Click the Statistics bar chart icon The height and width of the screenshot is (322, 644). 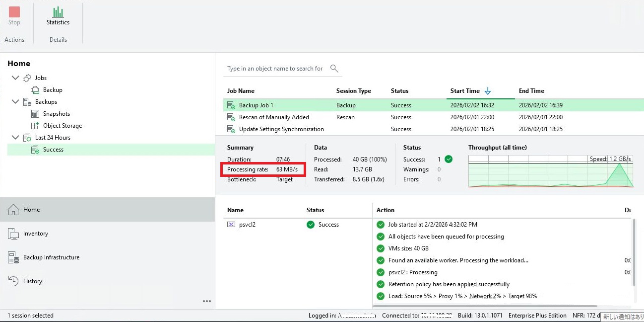pos(58,12)
